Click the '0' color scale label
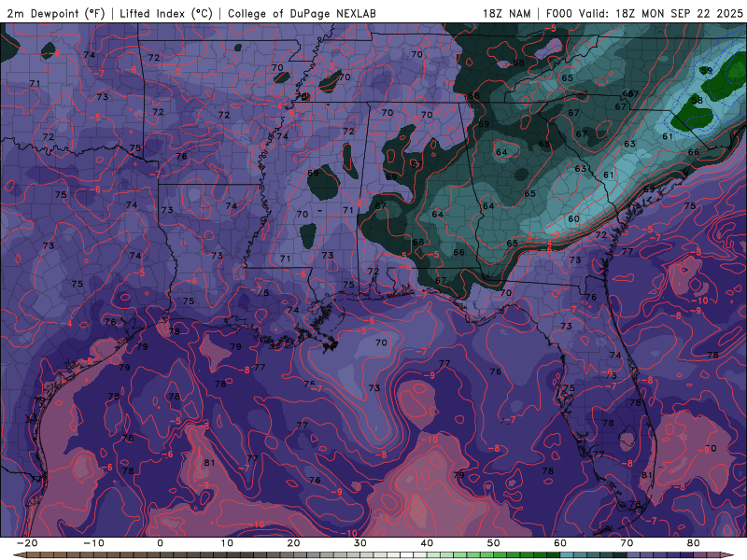This screenshot has width=747, height=560. point(160,543)
